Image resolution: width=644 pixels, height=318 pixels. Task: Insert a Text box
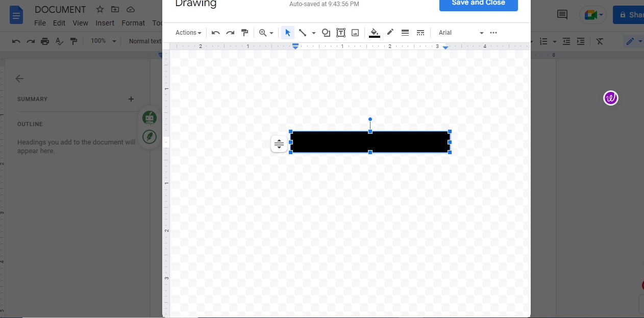(340, 32)
